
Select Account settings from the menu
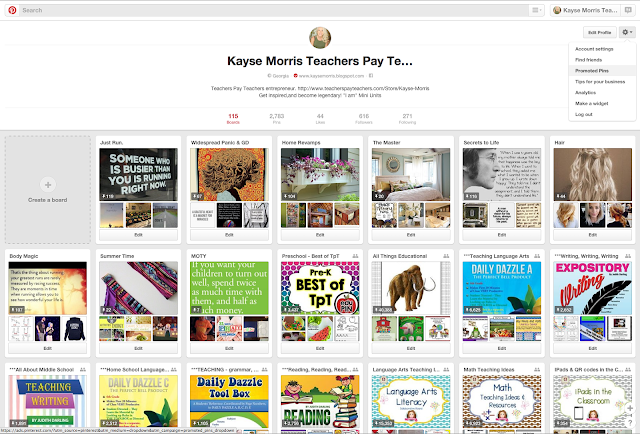602,49
